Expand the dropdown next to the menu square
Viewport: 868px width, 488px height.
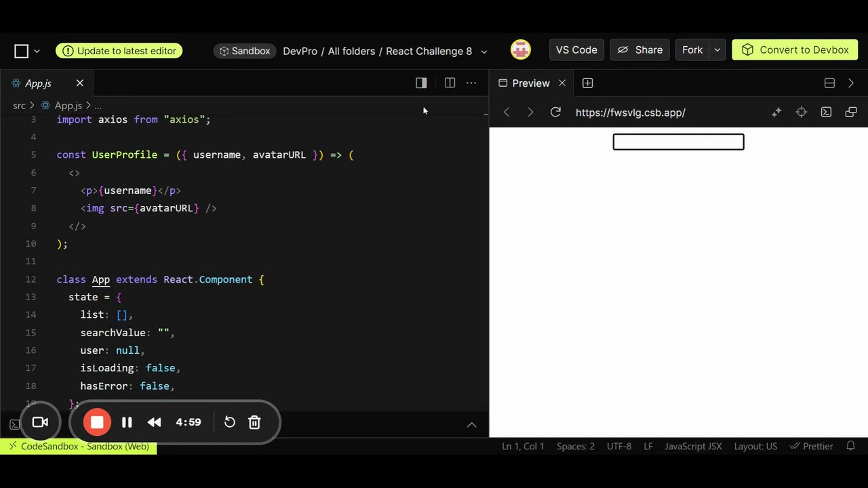(x=37, y=51)
